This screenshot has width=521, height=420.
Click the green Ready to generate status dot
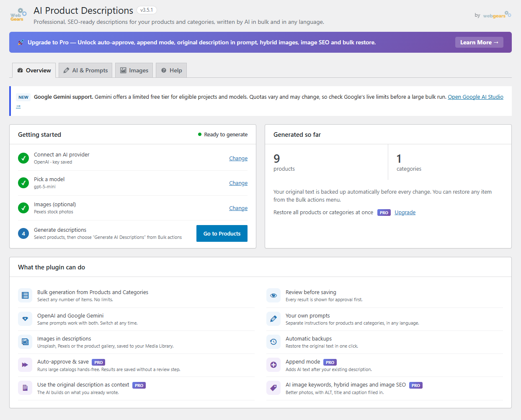click(200, 134)
